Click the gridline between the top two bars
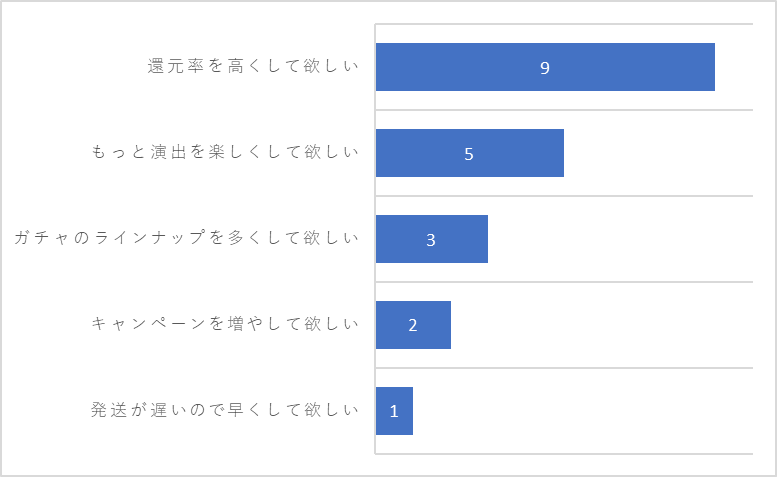The image size is (777, 477). (x=564, y=110)
